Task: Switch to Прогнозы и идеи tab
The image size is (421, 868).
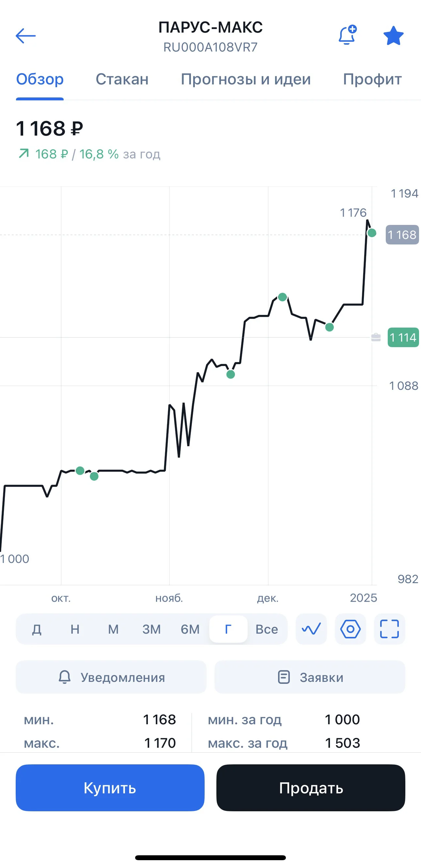Action: 245,79
